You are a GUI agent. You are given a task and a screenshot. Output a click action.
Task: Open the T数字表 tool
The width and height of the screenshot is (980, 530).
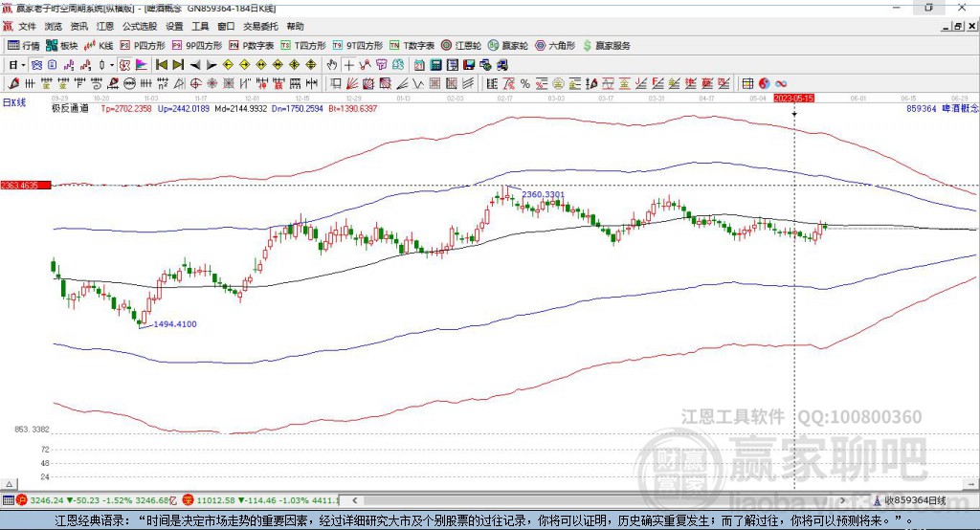[x=412, y=46]
